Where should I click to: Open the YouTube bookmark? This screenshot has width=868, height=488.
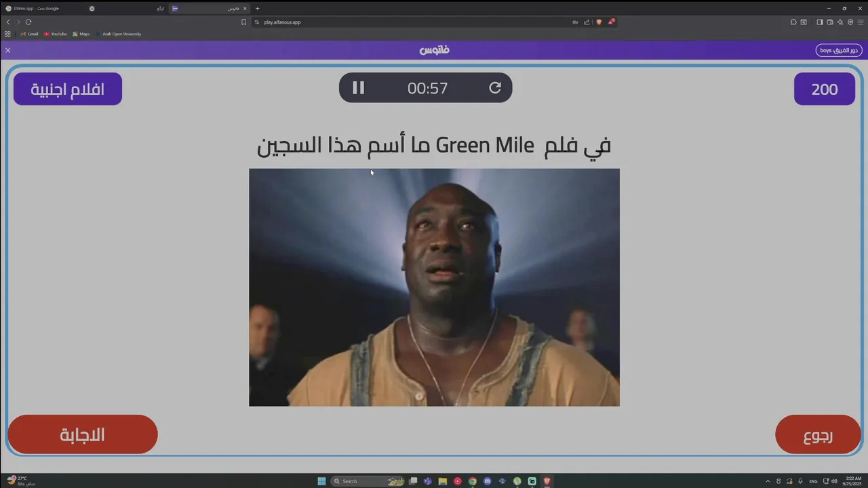pyautogui.click(x=56, y=34)
